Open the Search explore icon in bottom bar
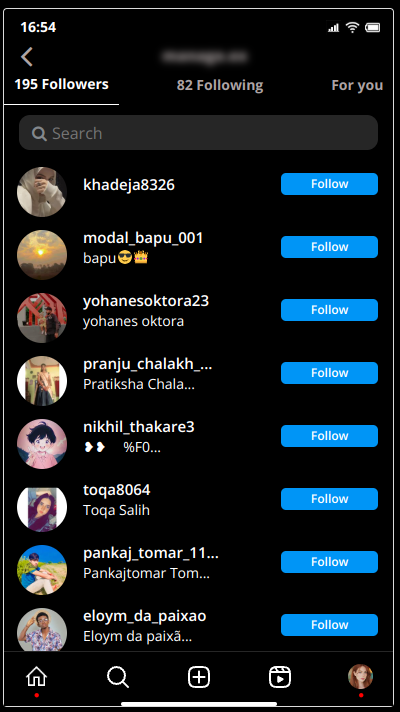400x712 pixels. 118,677
